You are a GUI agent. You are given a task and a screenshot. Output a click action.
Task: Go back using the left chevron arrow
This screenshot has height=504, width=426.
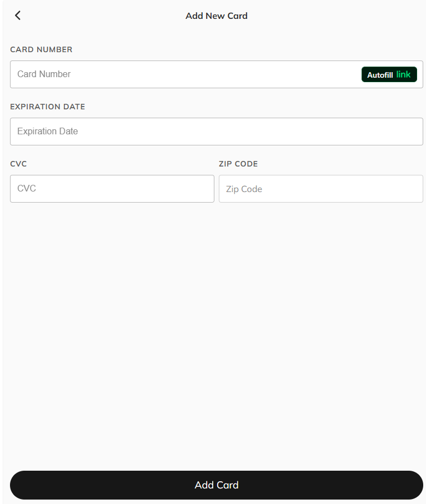pyautogui.click(x=18, y=15)
